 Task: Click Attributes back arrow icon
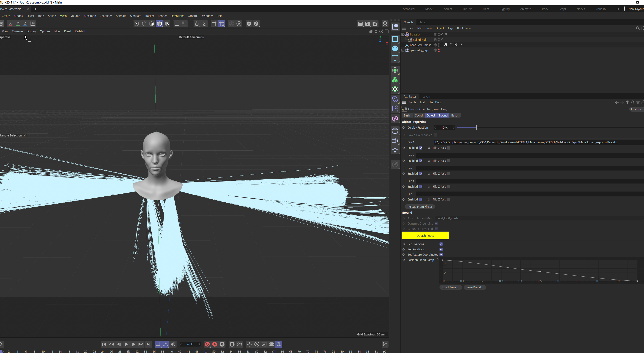[617, 102]
